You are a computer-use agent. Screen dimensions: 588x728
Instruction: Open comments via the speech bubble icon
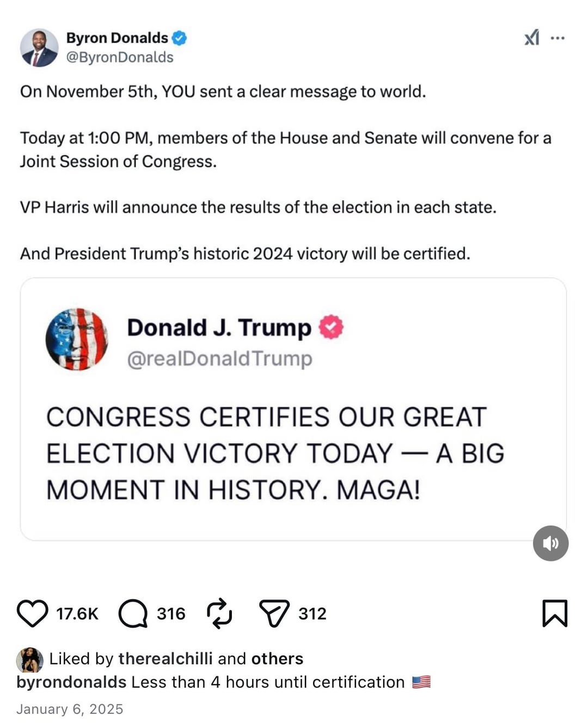(133, 614)
